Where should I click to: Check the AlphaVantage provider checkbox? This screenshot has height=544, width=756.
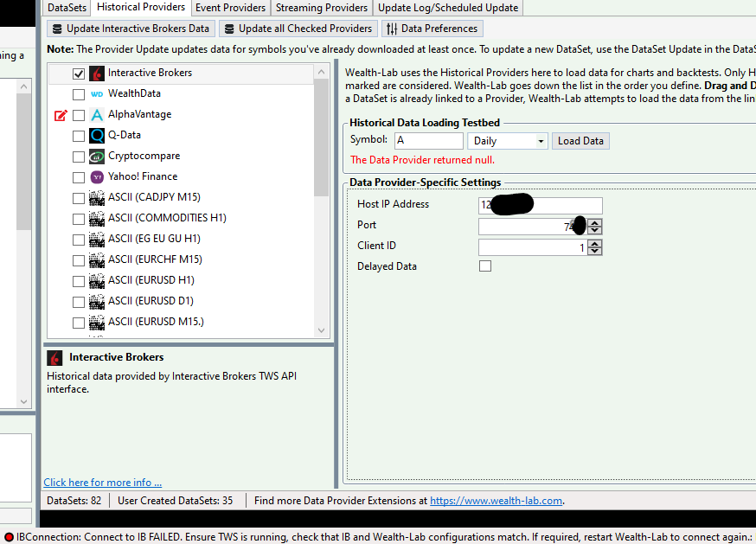[79, 115]
